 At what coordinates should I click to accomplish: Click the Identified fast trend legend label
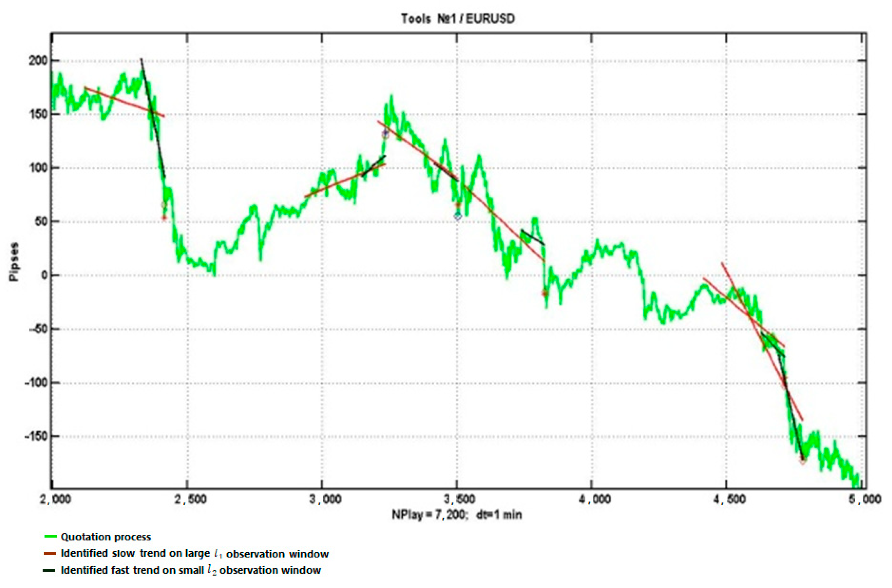(190, 570)
